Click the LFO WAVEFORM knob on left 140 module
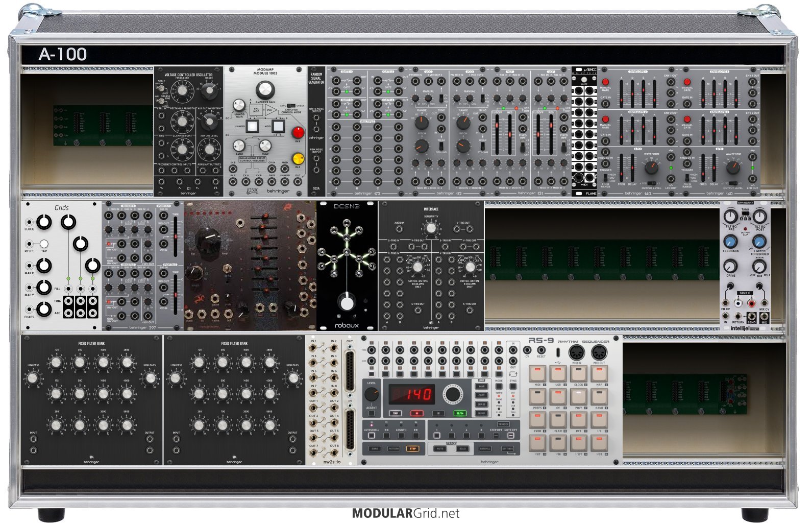Screen dimensions: 812x524 (x=652, y=166)
